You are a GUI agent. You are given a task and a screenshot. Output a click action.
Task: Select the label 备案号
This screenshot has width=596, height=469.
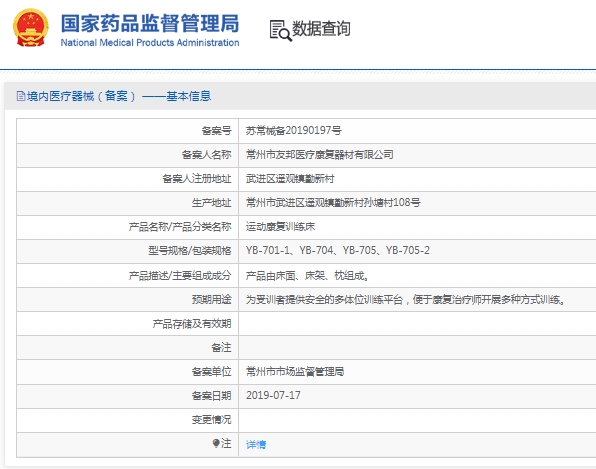click(216, 131)
